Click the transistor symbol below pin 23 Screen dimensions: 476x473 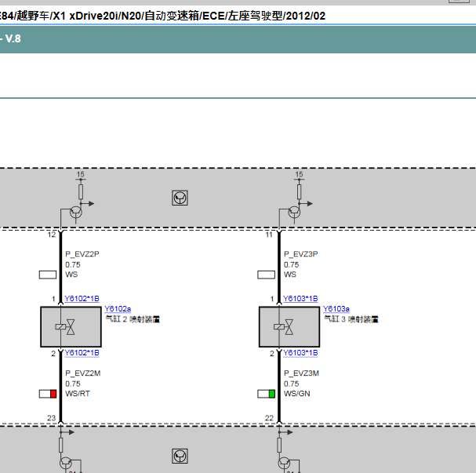66,463
